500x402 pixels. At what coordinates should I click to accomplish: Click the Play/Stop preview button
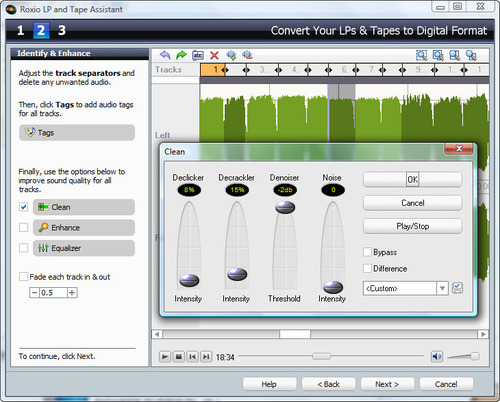(413, 226)
